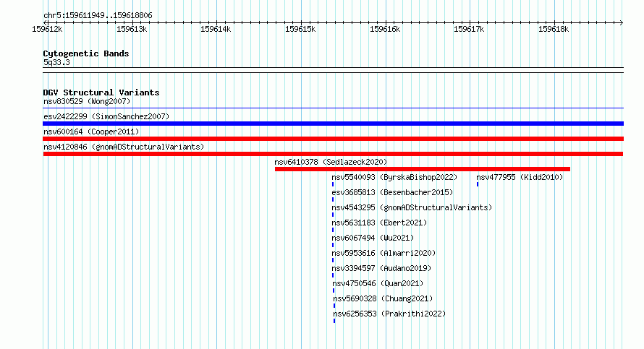Select the nsv6410378 (Sedlazeck2020) red bar
Viewport: 644px width, 349px height.
(422, 169)
